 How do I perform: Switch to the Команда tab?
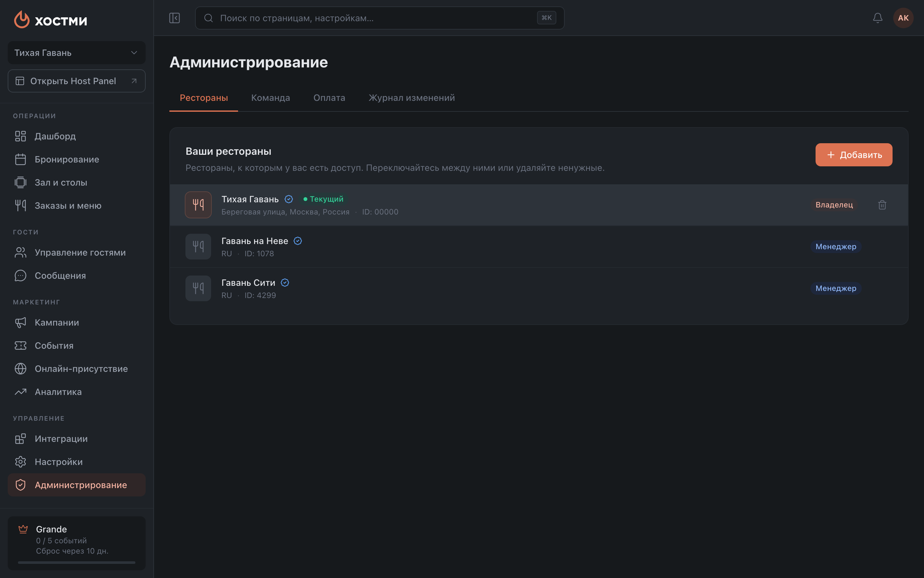tap(270, 98)
